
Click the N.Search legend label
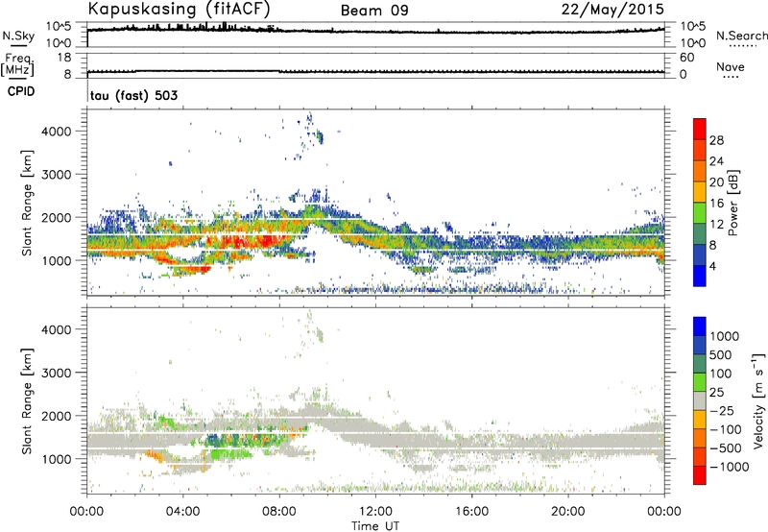[742, 36]
